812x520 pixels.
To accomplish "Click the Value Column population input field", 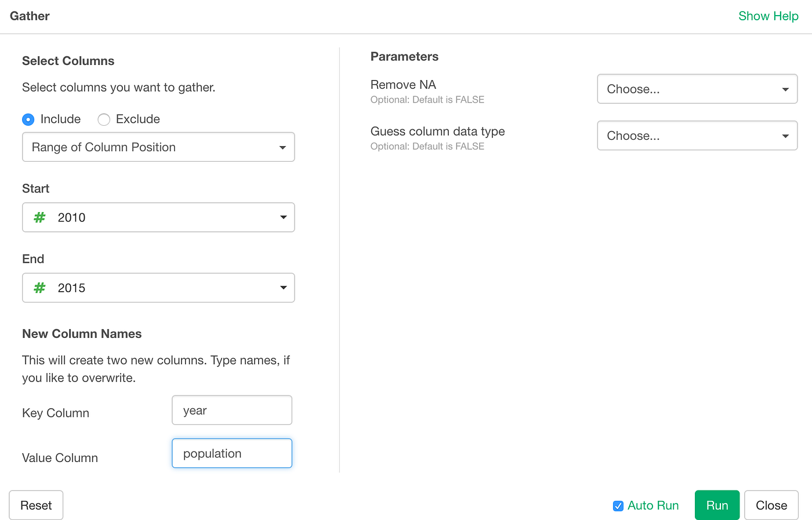I will (x=231, y=453).
